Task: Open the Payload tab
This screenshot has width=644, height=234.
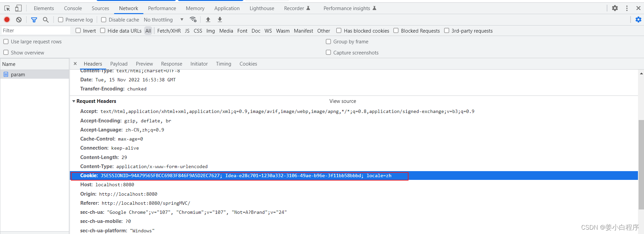Action: (x=119, y=64)
